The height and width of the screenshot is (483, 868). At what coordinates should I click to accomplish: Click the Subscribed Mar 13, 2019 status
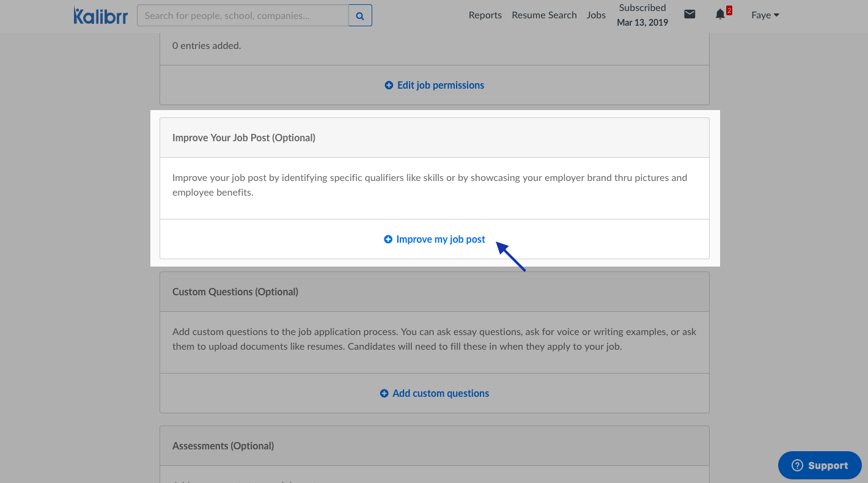pos(642,15)
